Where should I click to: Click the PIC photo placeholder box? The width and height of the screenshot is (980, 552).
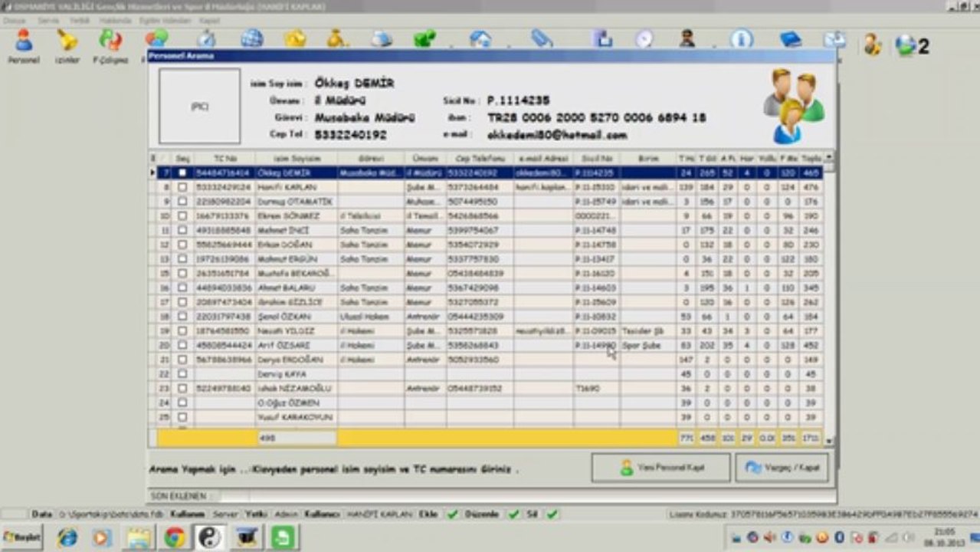[x=199, y=106]
